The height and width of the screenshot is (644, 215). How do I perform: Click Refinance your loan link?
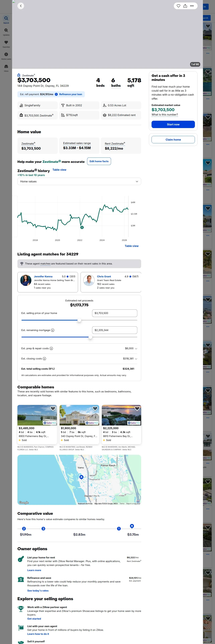pyautogui.click(x=71, y=94)
